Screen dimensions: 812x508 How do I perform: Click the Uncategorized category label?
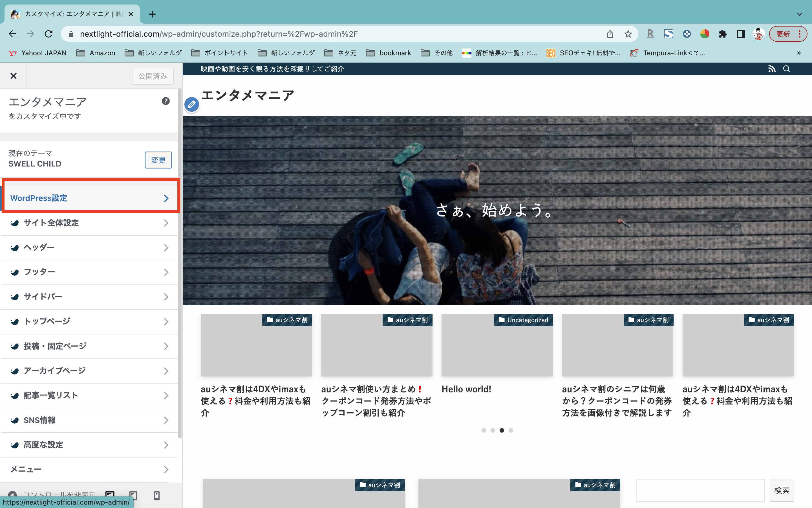coord(524,320)
